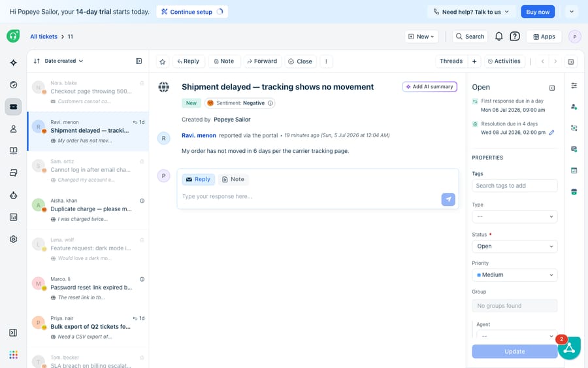The height and width of the screenshot is (368, 588).
Task: Select the Reply tab in the editor
Action: (x=199, y=179)
